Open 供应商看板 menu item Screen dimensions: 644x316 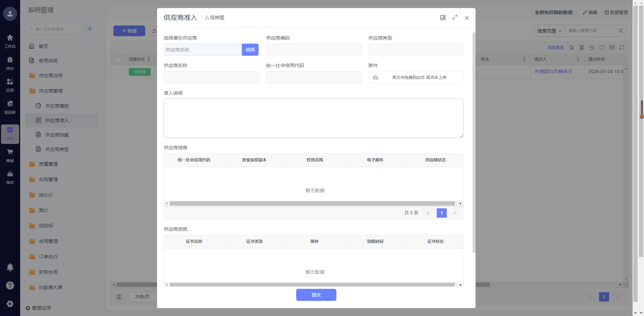pos(57,106)
